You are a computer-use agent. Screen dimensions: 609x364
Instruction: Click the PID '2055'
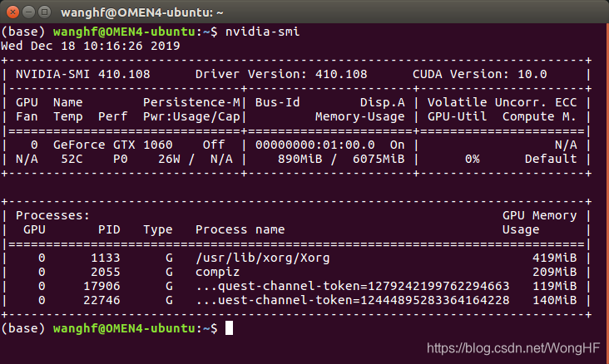[x=106, y=272]
